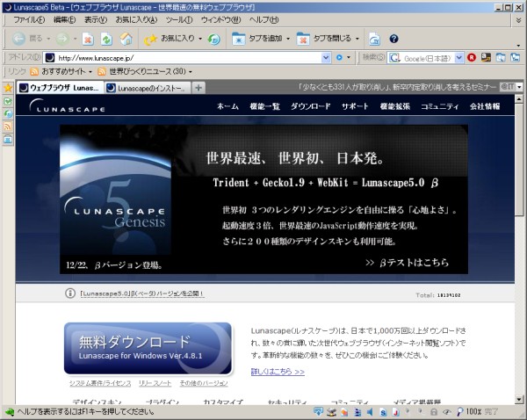Open the 表示(V) menu
Image resolution: width=527 pixels, height=420 pixels.
[x=96, y=20]
